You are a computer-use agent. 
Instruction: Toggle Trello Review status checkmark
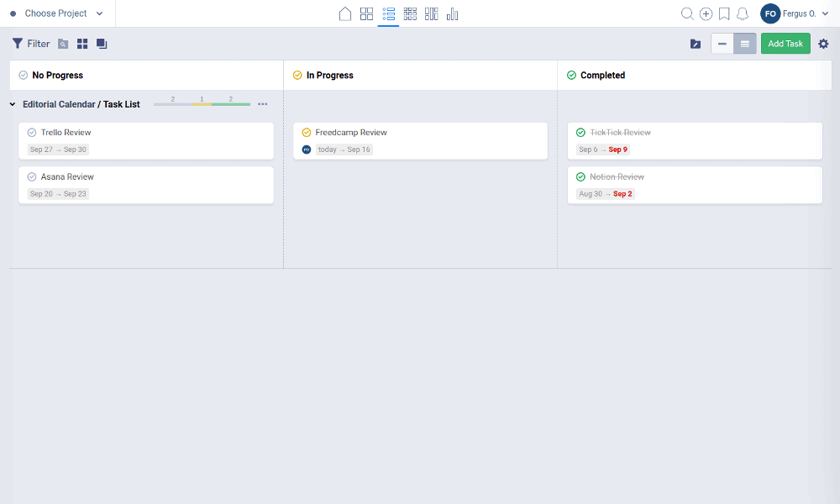click(x=32, y=132)
